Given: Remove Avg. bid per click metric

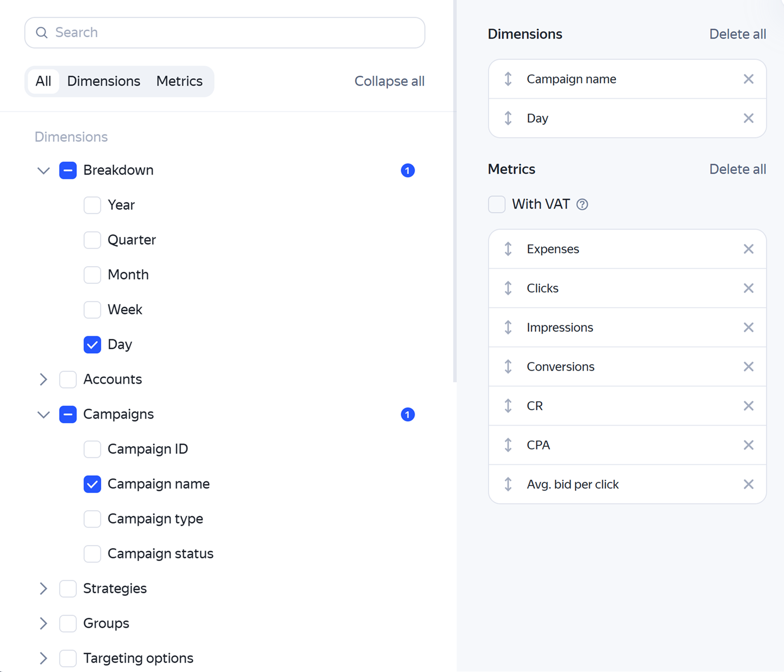Looking at the screenshot, I should [x=748, y=484].
